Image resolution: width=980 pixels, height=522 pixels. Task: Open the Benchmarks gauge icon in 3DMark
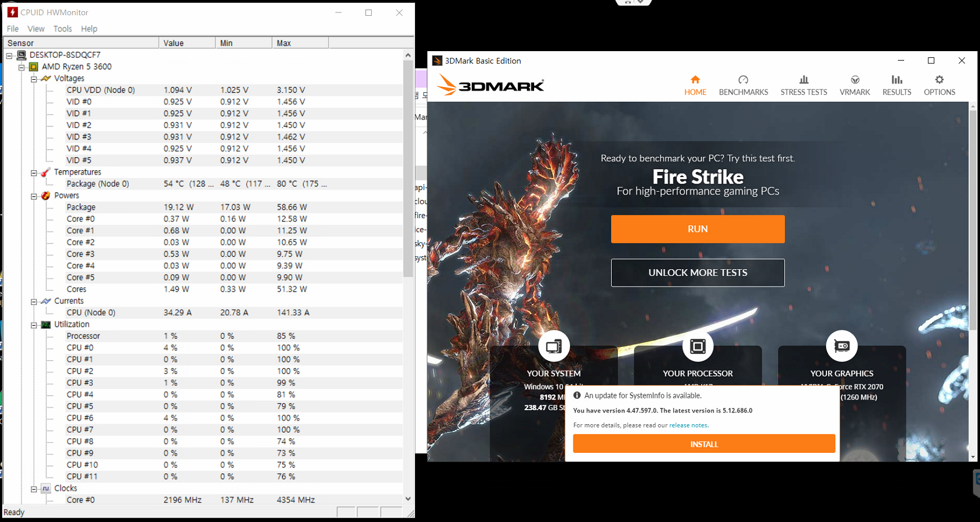click(743, 80)
